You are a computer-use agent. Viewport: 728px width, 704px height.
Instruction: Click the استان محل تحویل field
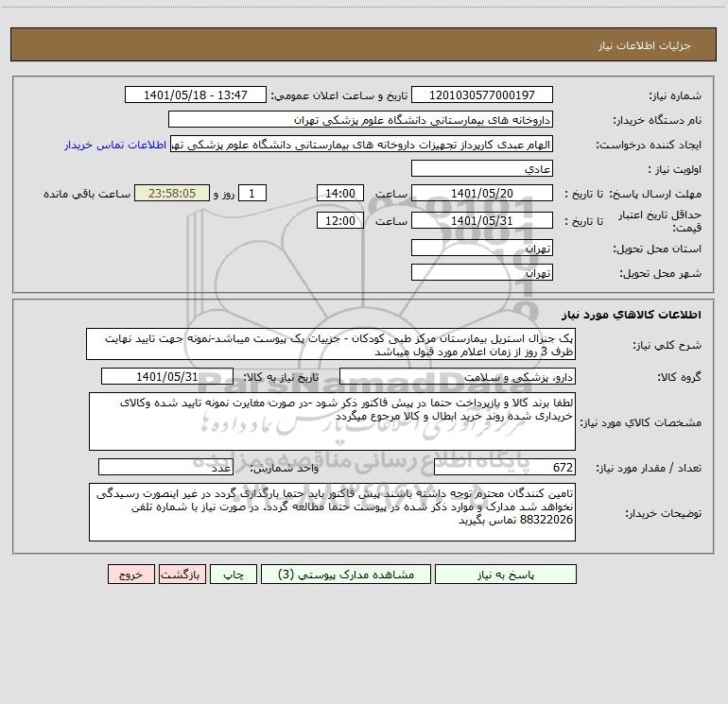tap(482, 248)
